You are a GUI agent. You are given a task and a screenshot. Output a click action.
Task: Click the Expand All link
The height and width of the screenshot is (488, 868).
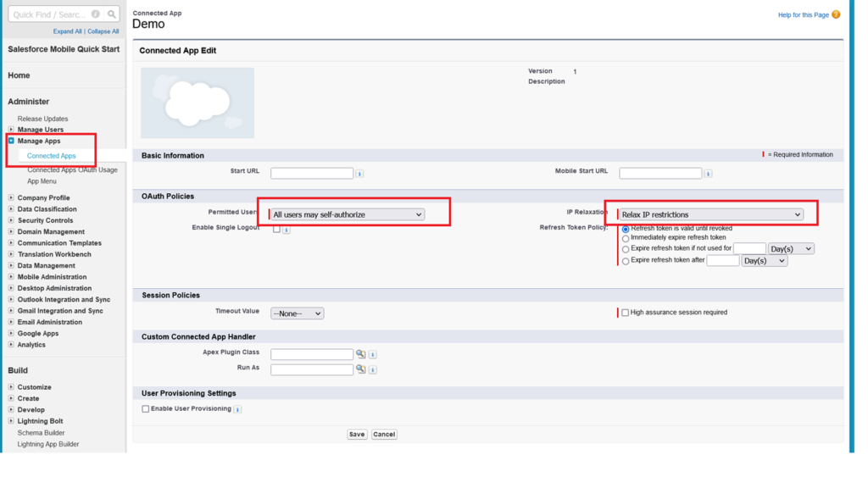coord(68,31)
